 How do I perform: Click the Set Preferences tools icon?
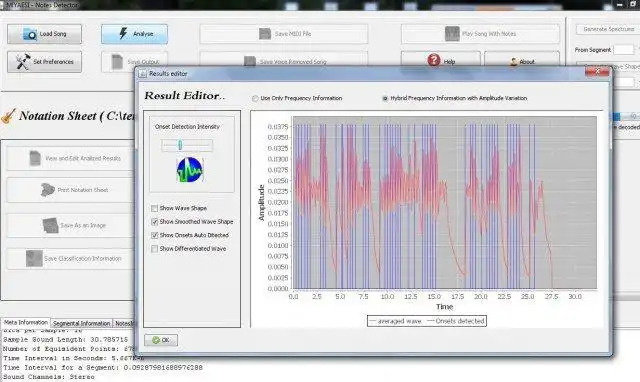coord(23,62)
